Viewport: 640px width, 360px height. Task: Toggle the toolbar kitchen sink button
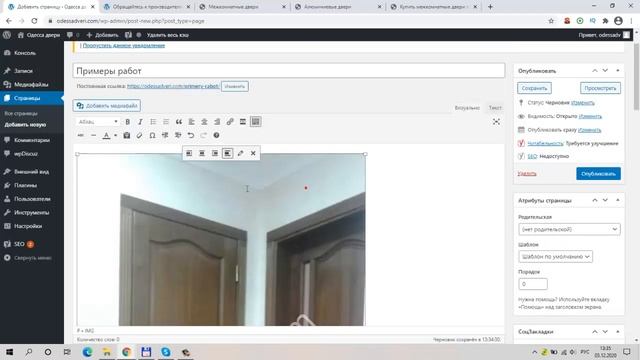coord(256,122)
